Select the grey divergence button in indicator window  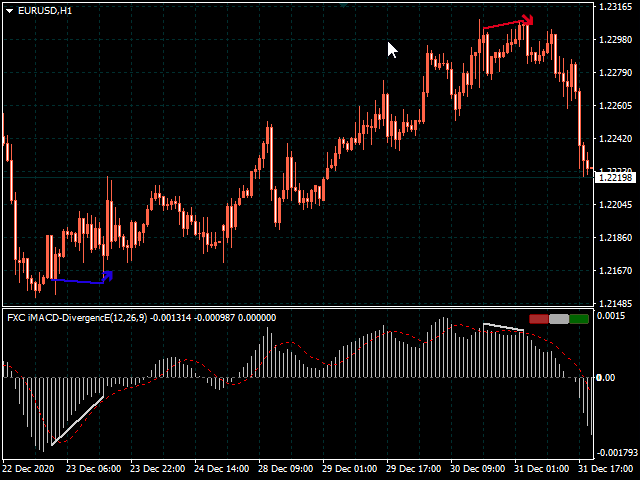[559, 319]
